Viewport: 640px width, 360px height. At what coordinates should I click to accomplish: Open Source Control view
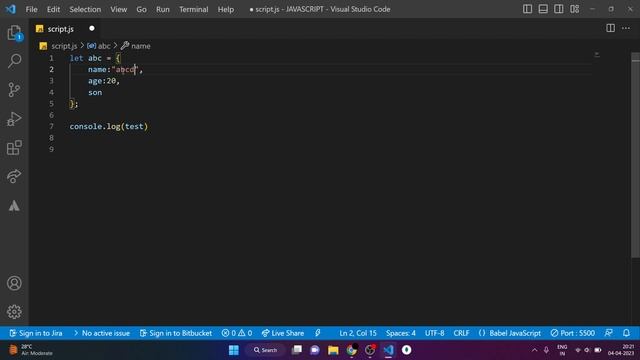pyautogui.click(x=14, y=90)
